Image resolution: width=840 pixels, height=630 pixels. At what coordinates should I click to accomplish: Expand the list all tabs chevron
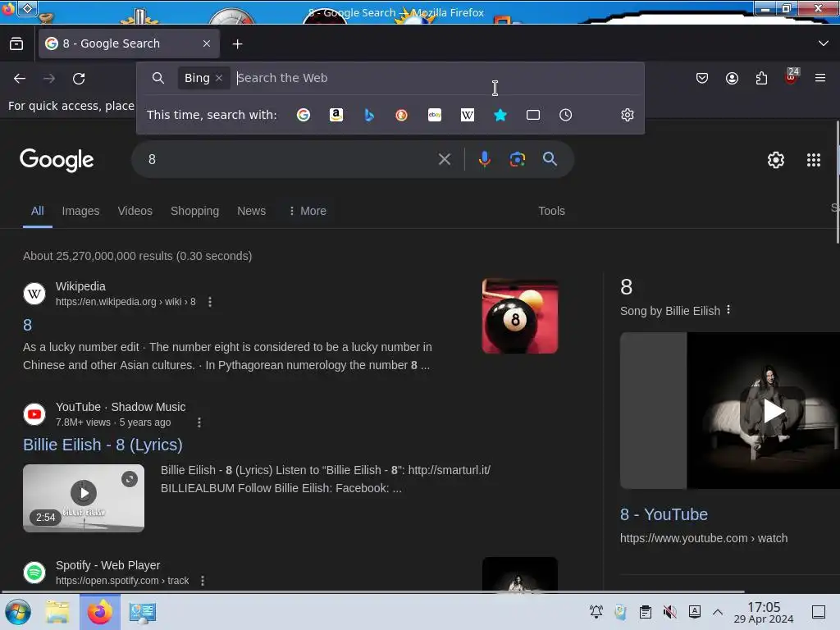click(824, 43)
